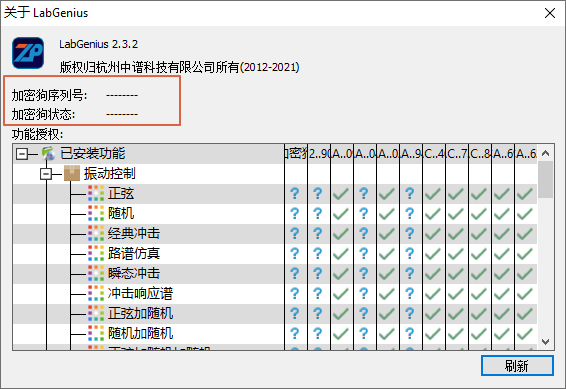Click the 2..9 column header

tap(319, 154)
